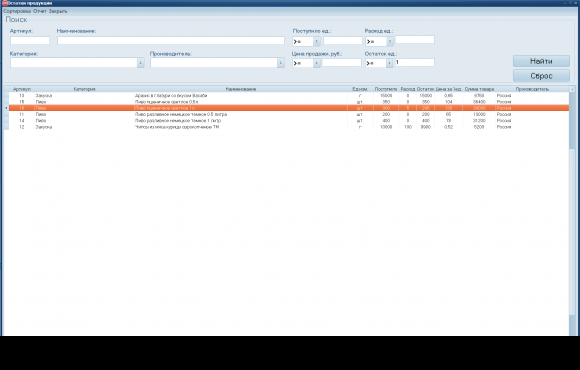This screenshot has width=580, height=370.
Task: Open the Цена продажи comparison operator dropdown
Action: [x=317, y=63]
